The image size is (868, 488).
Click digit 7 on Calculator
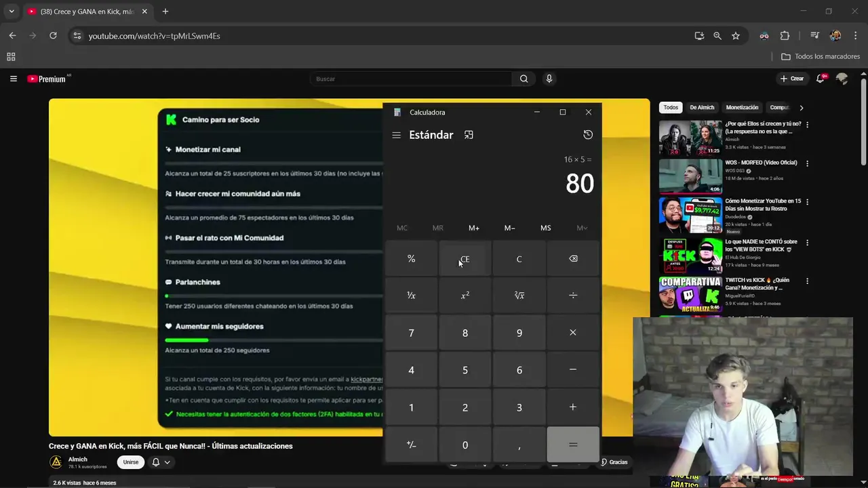tap(411, 333)
